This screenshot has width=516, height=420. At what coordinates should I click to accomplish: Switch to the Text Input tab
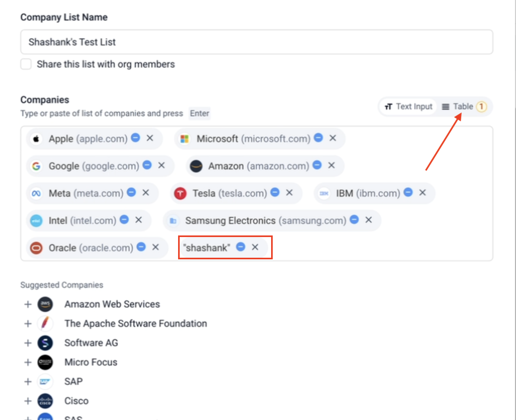tap(409, 107)
